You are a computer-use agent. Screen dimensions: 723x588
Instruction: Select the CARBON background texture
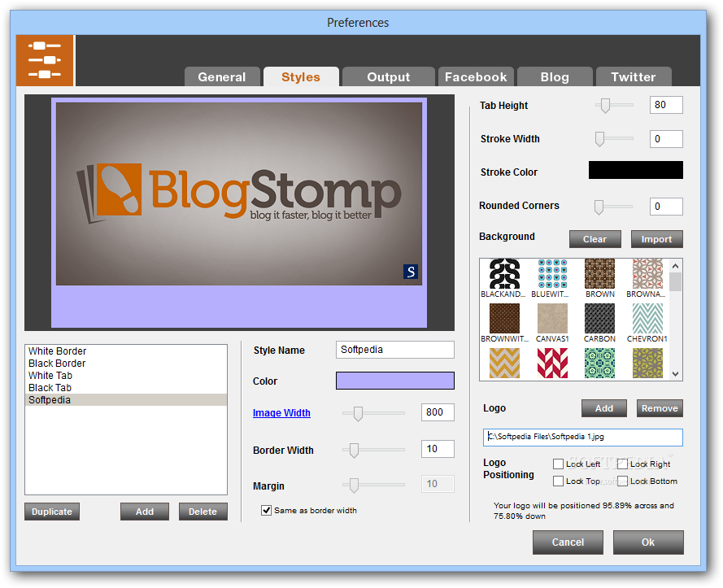(x=600, y=319)
